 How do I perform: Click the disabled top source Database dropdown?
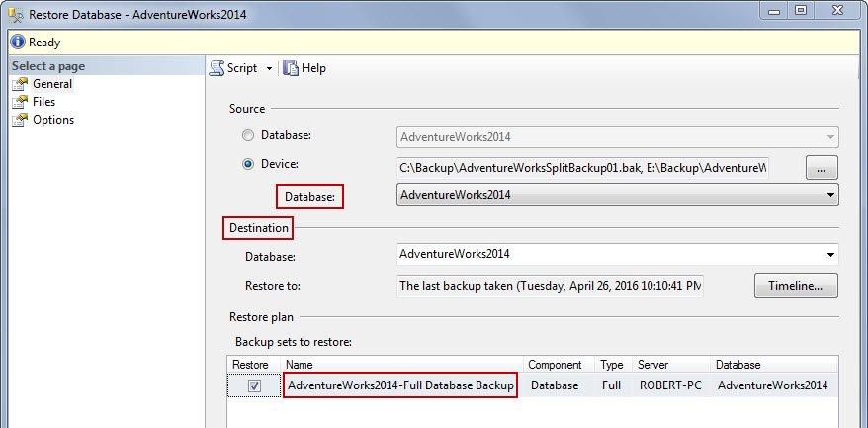pyautogui.click(x=617, y=136)
